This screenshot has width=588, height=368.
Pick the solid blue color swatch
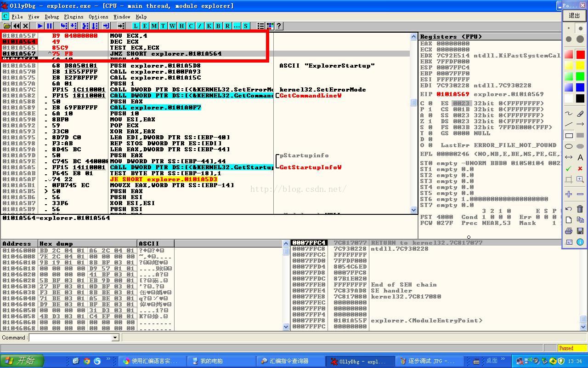(580, 87)
